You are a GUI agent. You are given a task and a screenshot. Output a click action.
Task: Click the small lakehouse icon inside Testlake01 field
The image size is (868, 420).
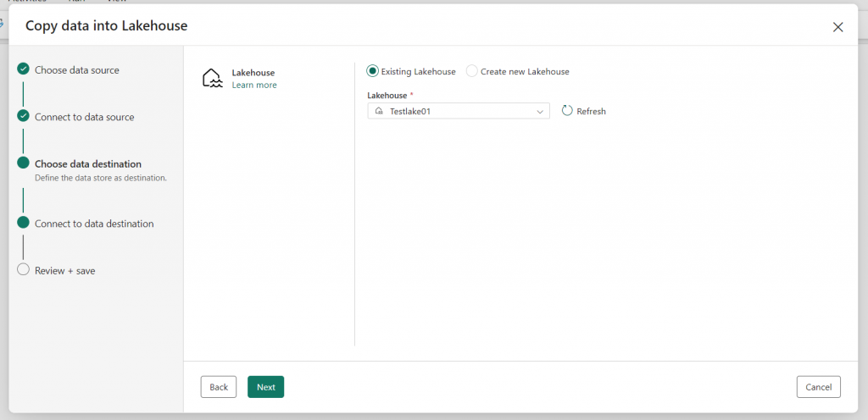coord(379,111)
